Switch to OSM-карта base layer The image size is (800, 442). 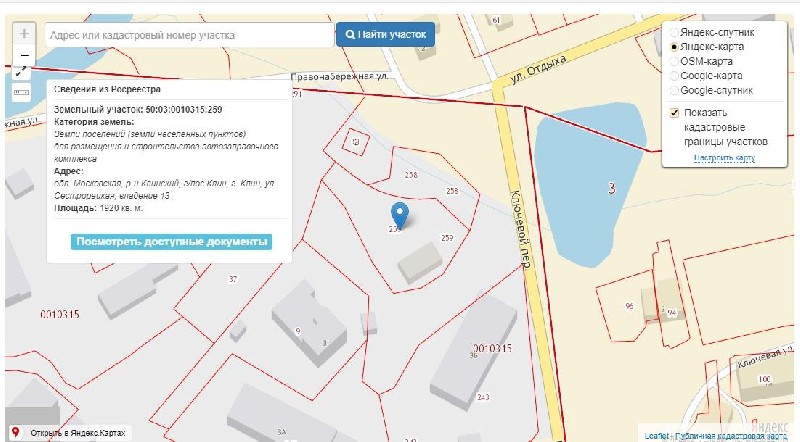pyautogui.click(x=674, y=61)
